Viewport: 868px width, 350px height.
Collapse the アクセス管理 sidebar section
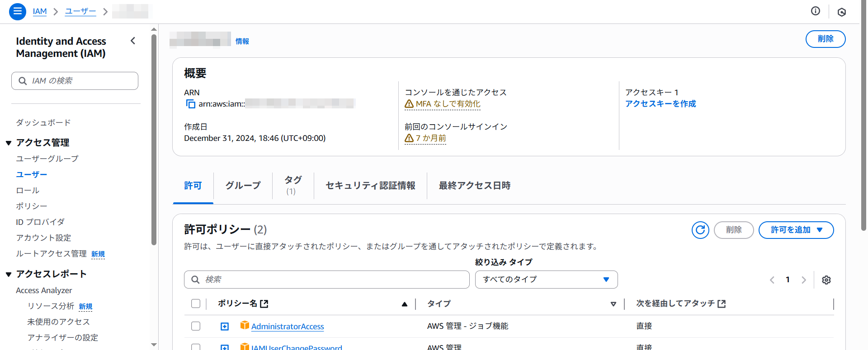[x=9, y=143]
